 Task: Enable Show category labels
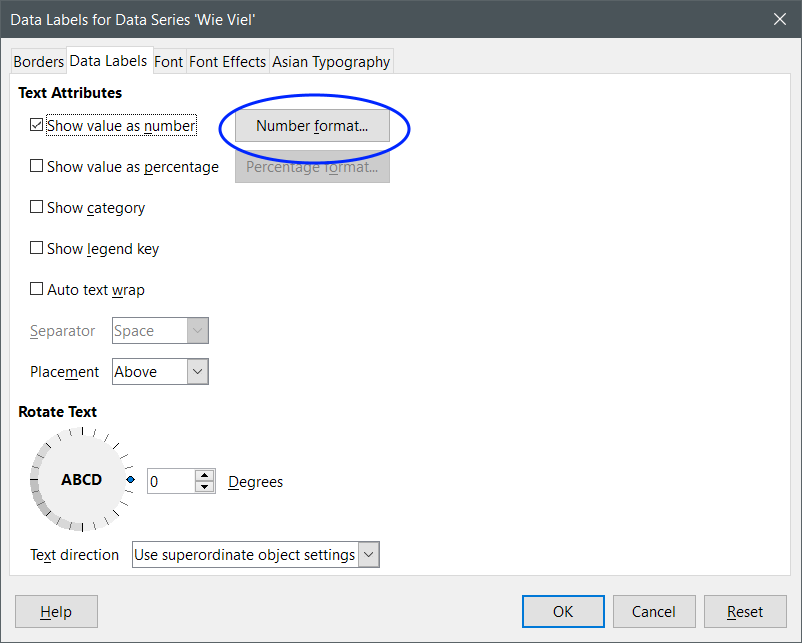coord(36,207)
